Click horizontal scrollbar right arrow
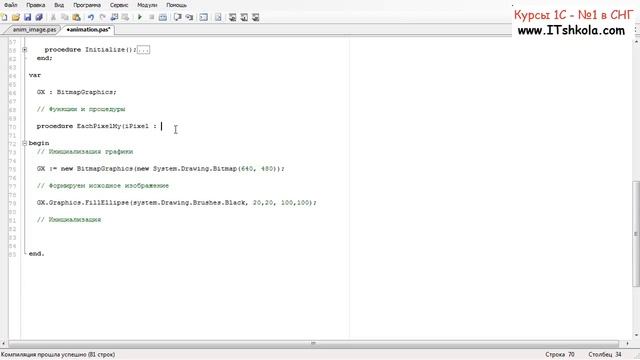 (628, 343)
